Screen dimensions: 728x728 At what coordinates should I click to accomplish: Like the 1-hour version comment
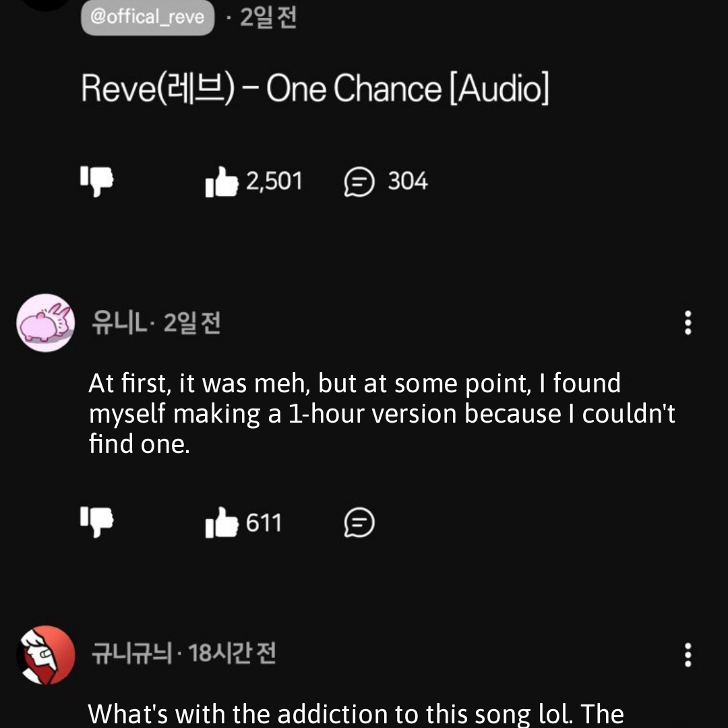pos(222,524)
